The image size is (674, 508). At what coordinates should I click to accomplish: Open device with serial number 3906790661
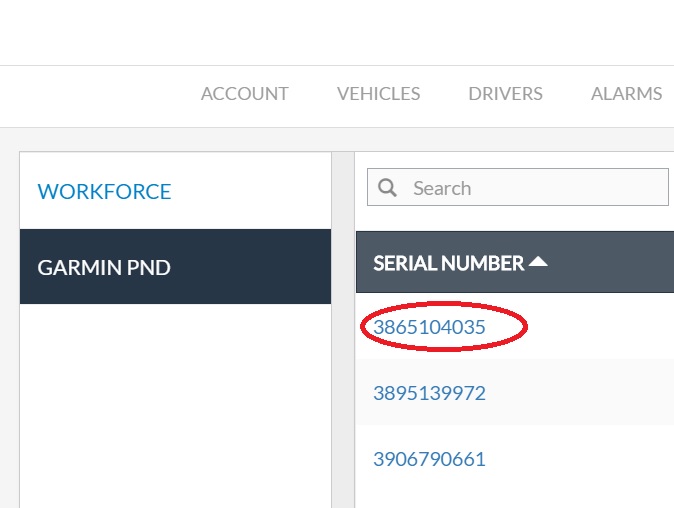(429, 460)
